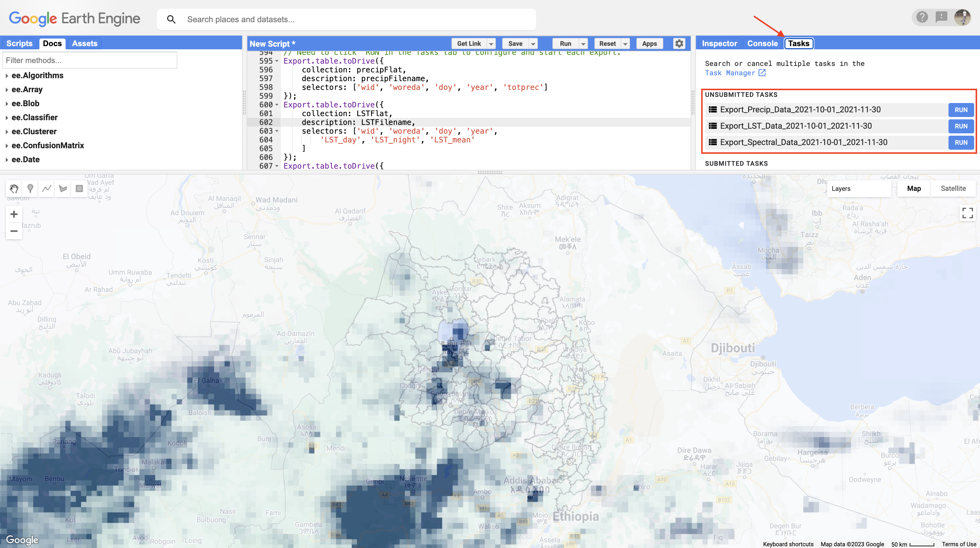Run the Export_Precip_Data task
This screenshot has width=980, height=548.
(960, 110)
